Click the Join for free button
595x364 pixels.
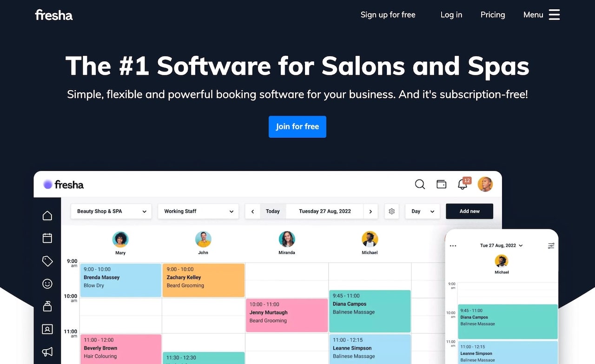pos(297,127)
